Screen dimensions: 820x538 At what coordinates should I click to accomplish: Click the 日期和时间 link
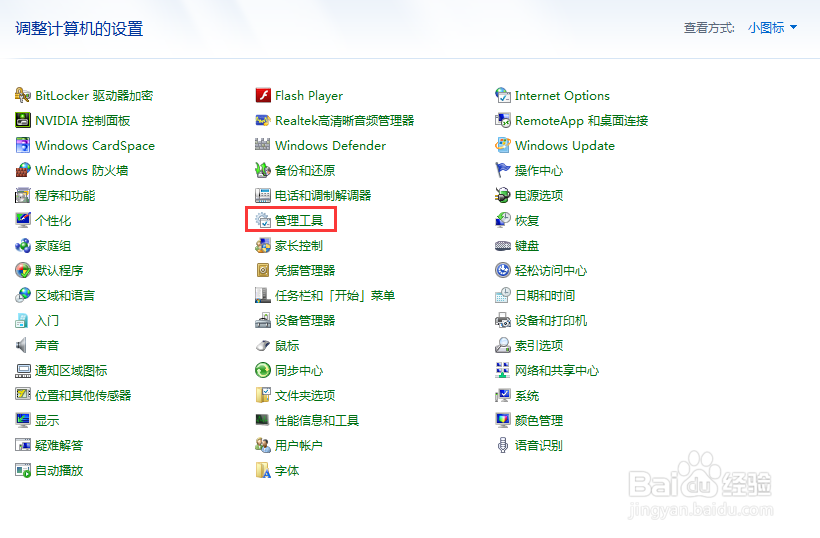tap(545, 295)
